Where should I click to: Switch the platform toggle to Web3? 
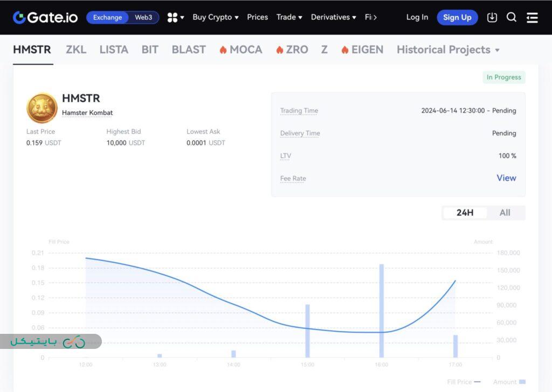click(x=143, y=17)
